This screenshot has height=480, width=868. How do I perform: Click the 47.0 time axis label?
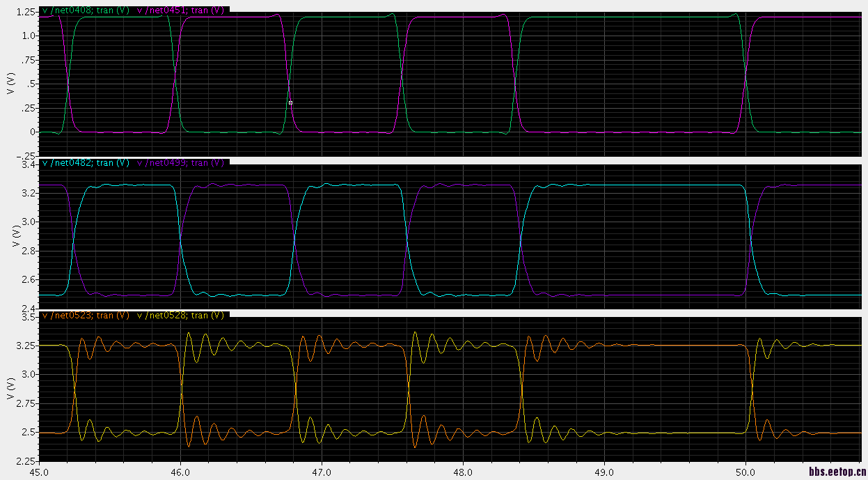pyautogui.click(x=322, y=472)
